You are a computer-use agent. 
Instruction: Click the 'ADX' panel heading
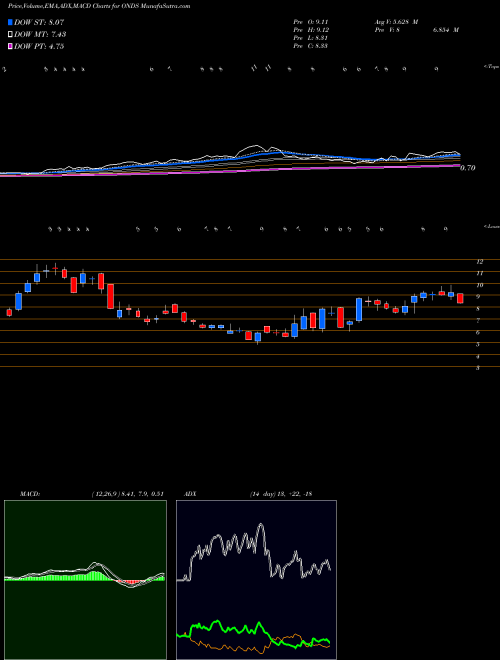click(x=190, y=494)
